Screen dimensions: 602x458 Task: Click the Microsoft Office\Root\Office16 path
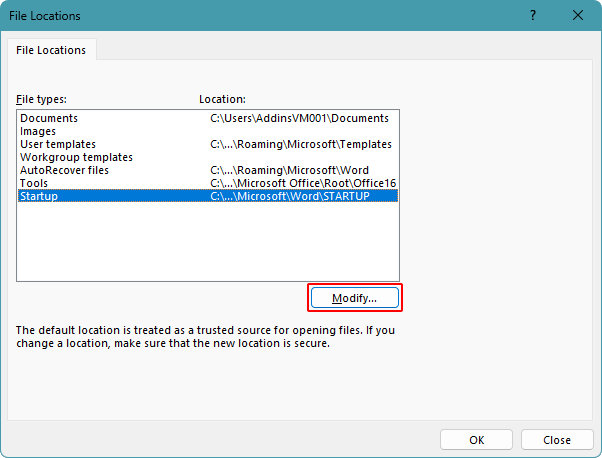coord(303,183)
